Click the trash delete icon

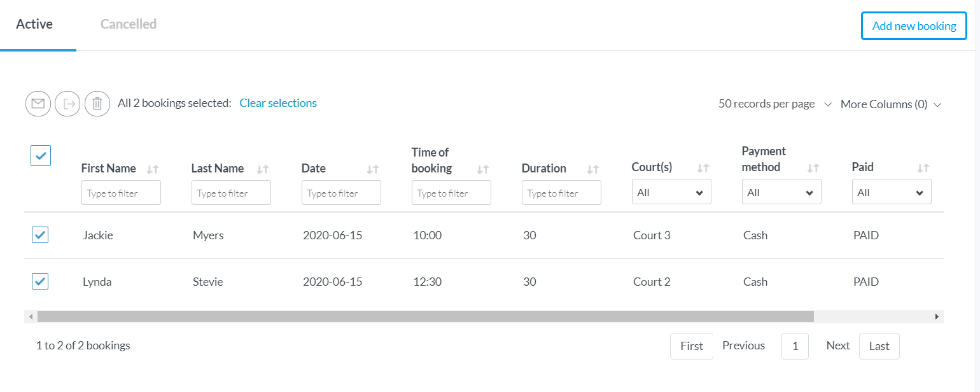97,104
